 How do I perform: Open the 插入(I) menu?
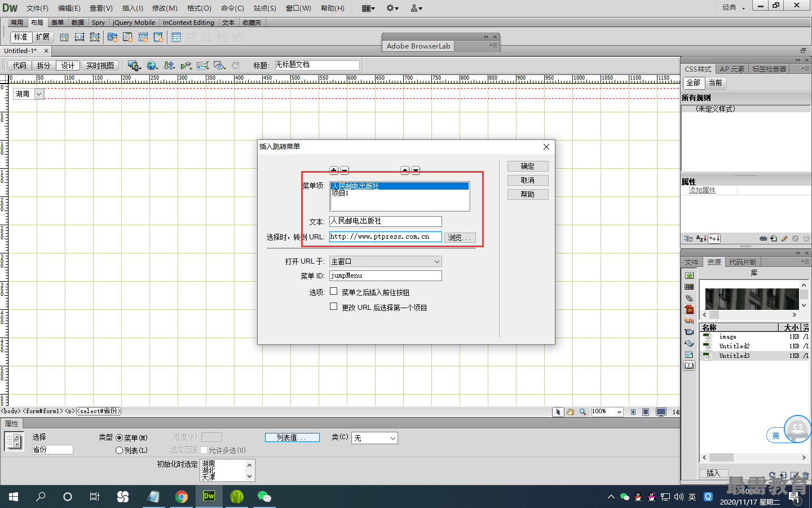pyautogui.click(x=133, y=8)
